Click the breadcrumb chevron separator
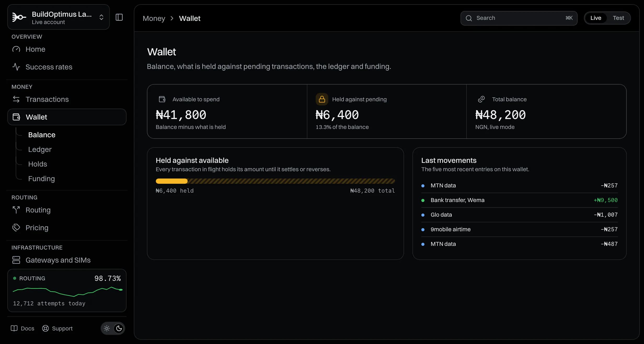 point(172,18)
